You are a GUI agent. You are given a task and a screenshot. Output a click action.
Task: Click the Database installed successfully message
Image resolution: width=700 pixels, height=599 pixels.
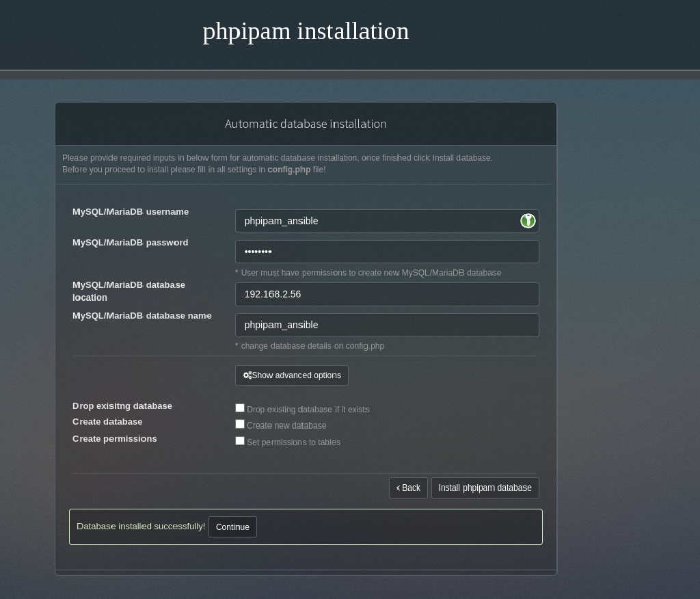(x=141, y=526)
